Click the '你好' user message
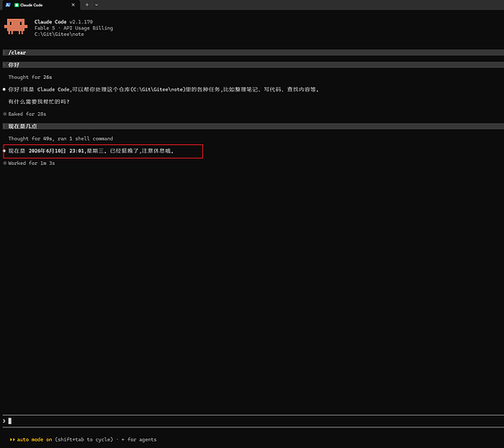This screenshot has width=504, height=448. coord(253,65)
